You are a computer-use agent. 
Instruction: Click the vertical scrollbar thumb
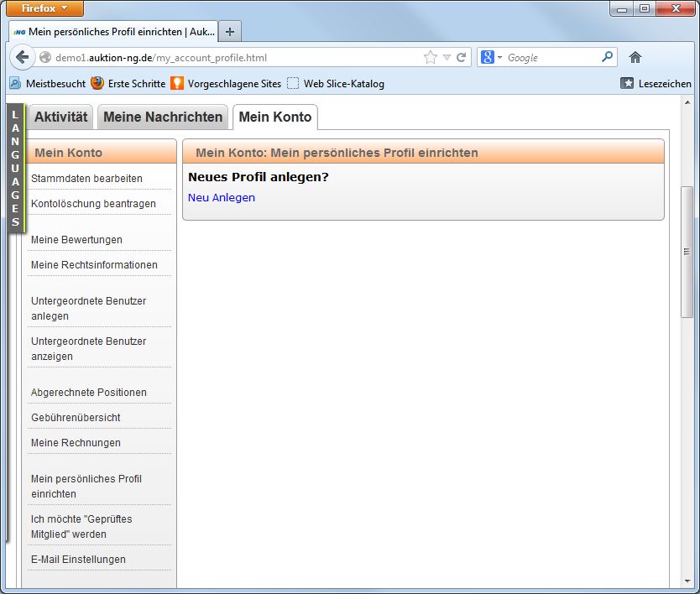[x=687, y=252]
